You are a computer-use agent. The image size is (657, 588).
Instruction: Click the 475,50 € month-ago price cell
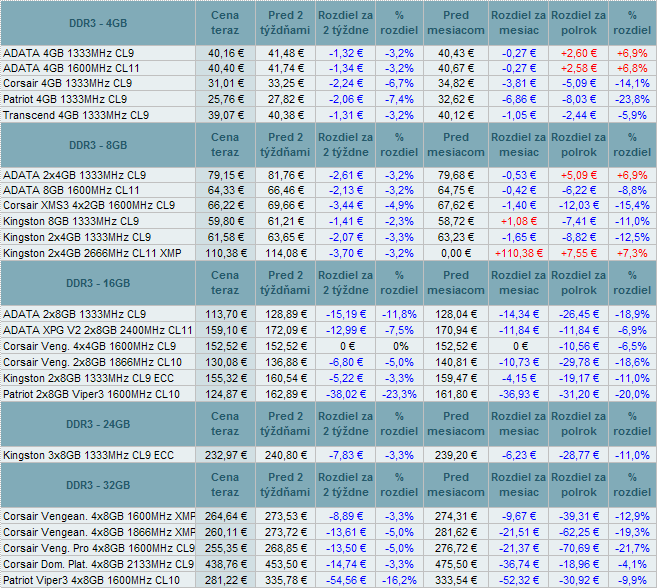(x=456, y=564)
